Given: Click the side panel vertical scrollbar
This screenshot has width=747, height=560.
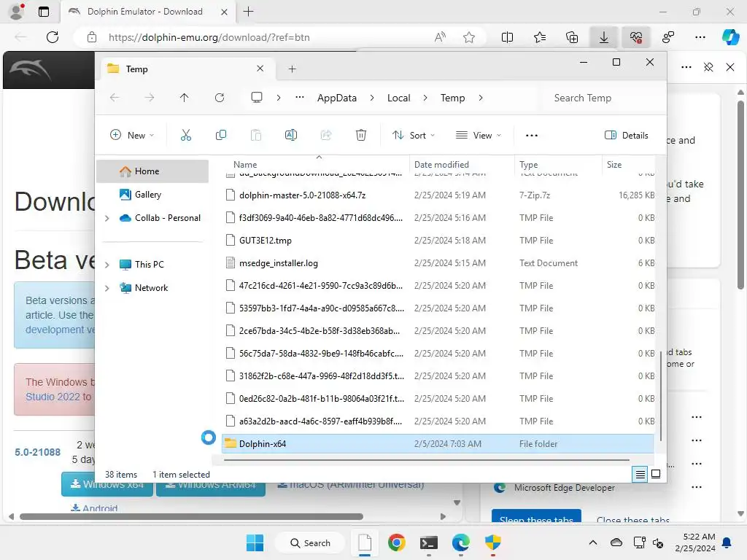Looking at the screenshot, I should 740,195.
